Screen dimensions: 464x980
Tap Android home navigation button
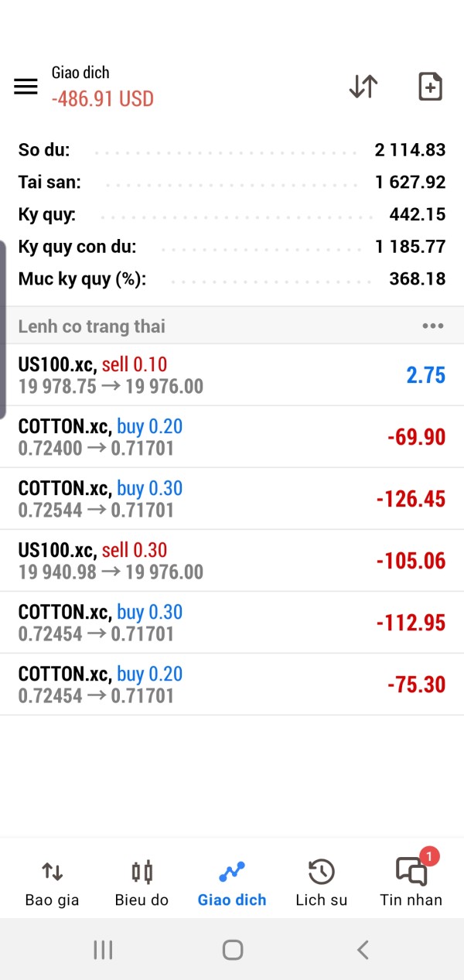(232, 949)
